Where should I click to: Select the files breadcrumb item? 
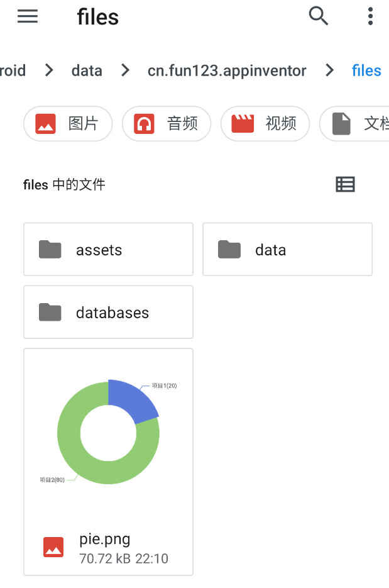tap(366, 70)
